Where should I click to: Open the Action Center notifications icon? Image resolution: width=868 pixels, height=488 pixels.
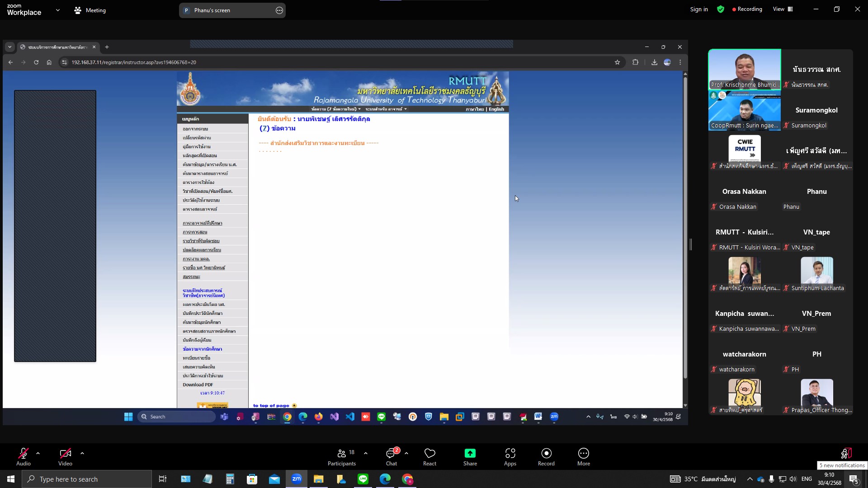pyautogui.click(x=854, y=479)
